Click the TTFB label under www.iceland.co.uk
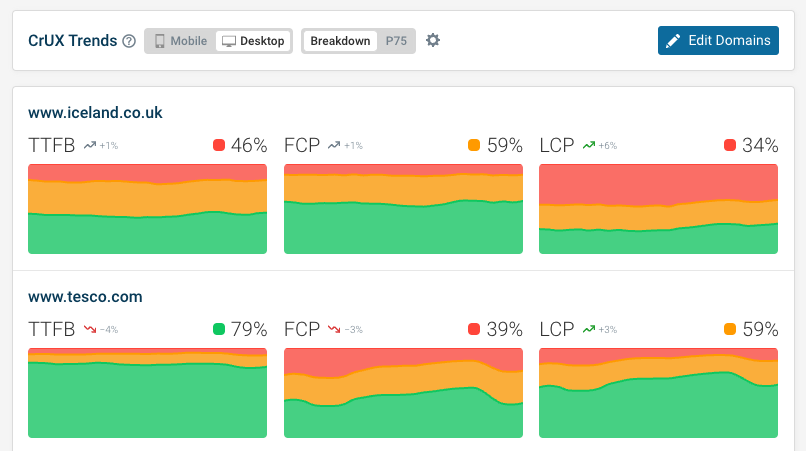The image size is (806, 451). coord(51,146)
